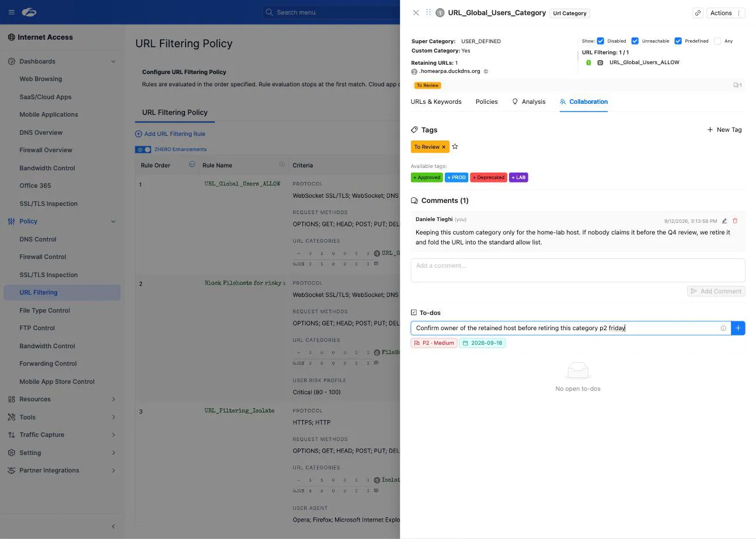Screen dimensions: 756x539
Task: Edit Daniele Tieghi's comment with pencil icon
Action: pos(724,221)
